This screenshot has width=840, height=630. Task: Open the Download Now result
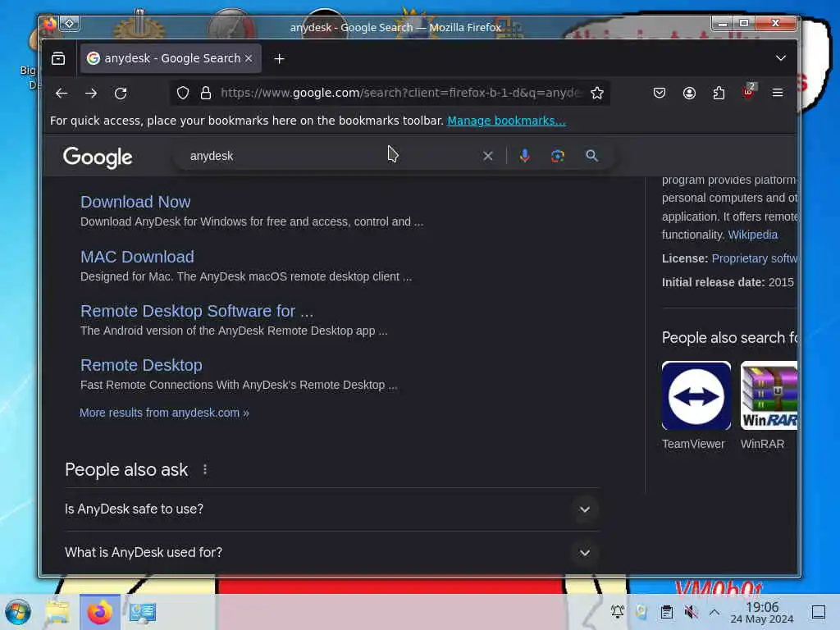point(135,202)
